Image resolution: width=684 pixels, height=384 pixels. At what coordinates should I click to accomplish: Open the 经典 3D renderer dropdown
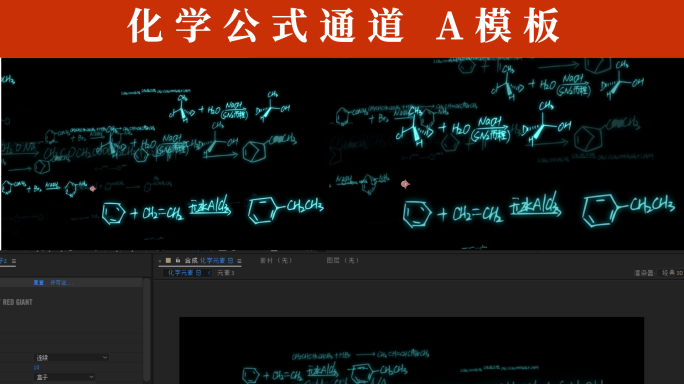(672, 273)
